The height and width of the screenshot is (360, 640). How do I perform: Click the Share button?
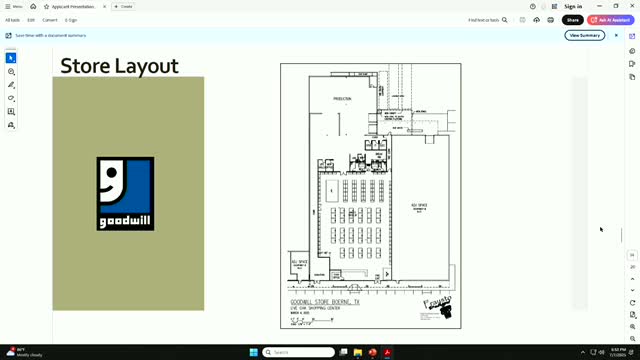pyautogui.click(x=573, y=20)
